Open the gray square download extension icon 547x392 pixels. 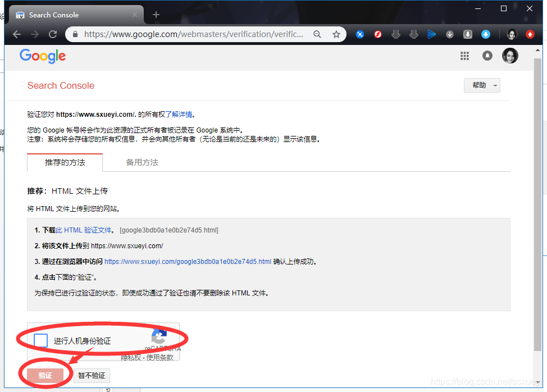coord(468,34)
